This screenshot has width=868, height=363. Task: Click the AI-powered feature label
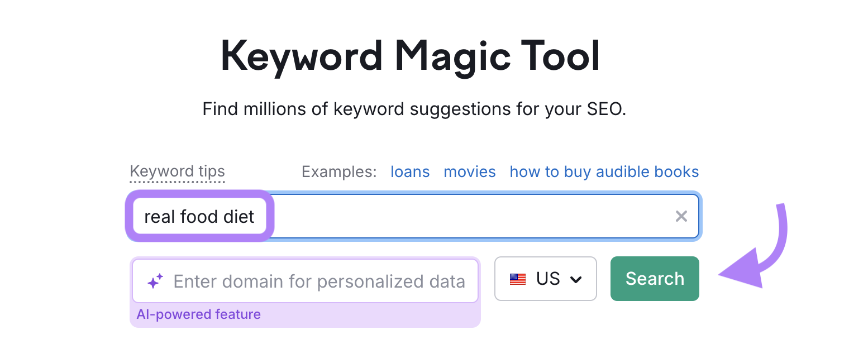click(199, 314)
